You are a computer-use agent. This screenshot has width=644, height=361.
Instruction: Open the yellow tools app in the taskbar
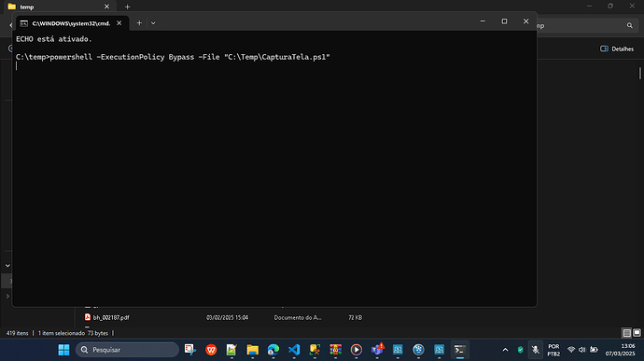click(315, 350)
